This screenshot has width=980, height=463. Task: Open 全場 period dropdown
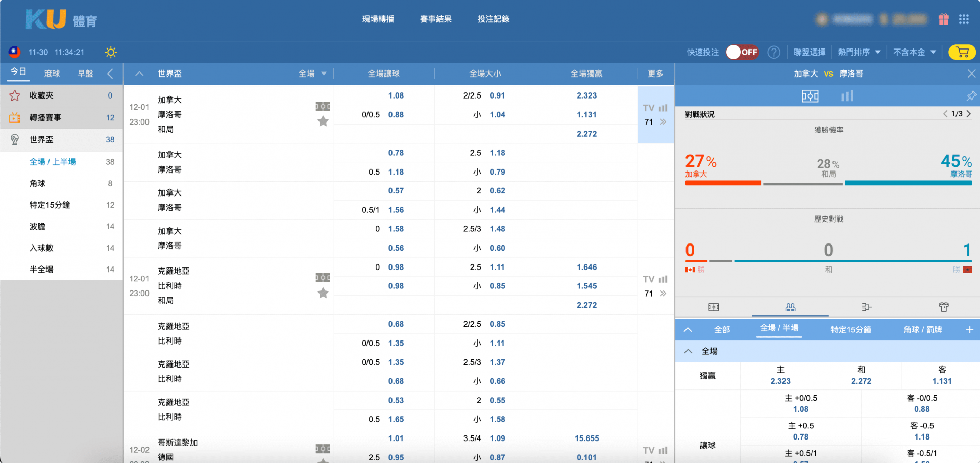click(312, 74)
